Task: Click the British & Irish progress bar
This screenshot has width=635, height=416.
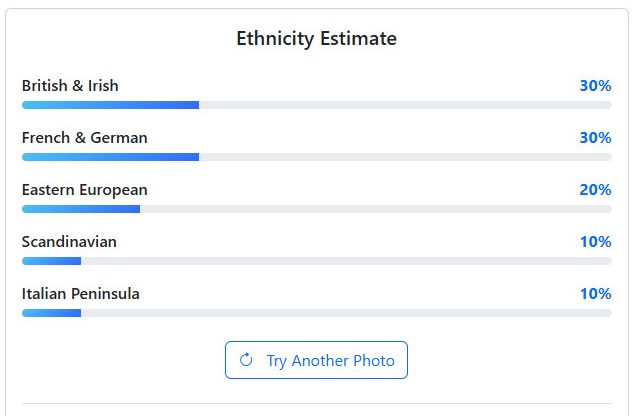Action: point(317,105)
